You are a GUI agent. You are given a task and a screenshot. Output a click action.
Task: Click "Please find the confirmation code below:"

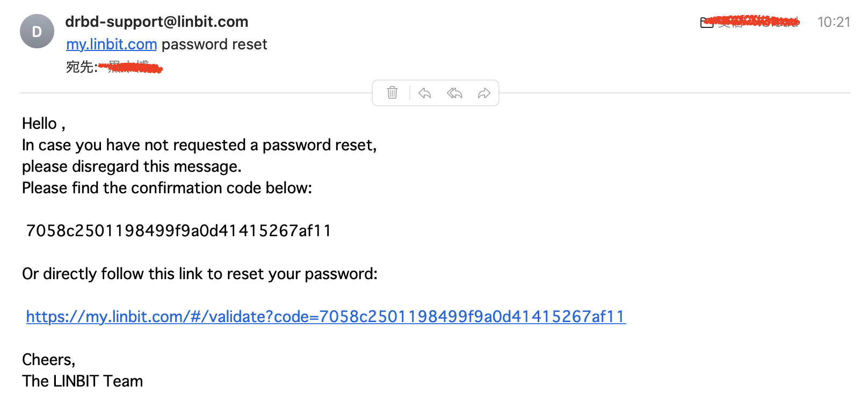[167, 188]
